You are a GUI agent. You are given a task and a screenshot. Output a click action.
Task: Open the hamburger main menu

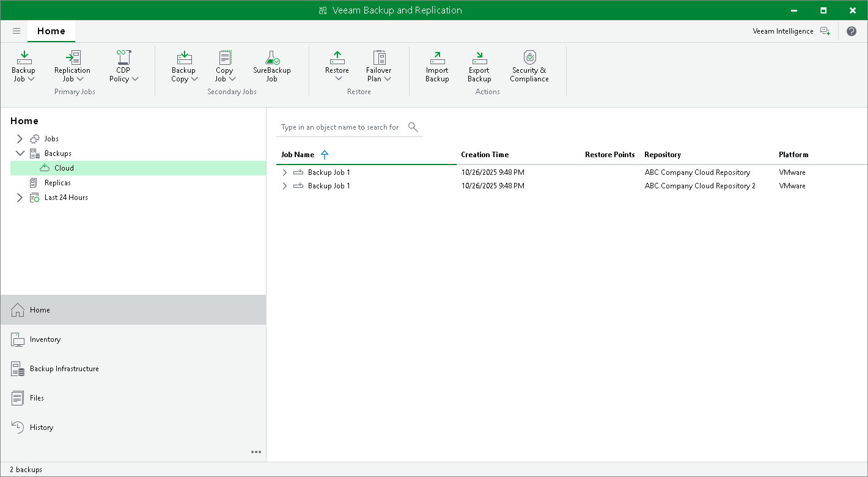[17, 31]
